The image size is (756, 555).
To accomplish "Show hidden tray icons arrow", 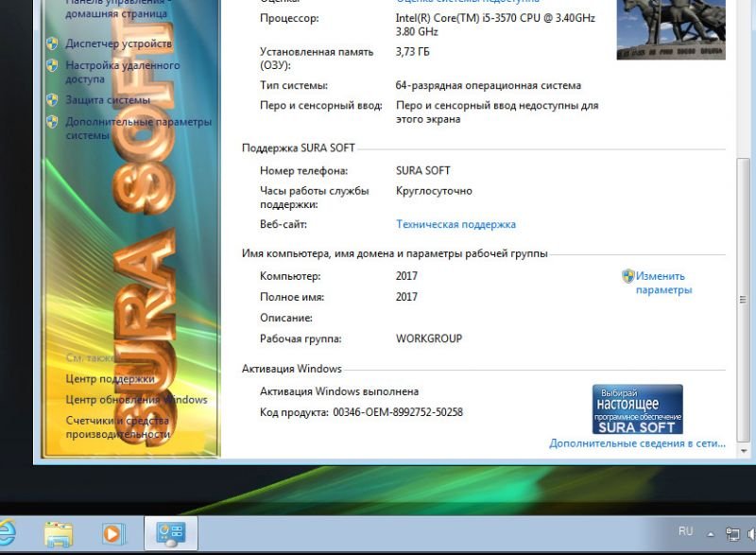I will coord(711,534).
